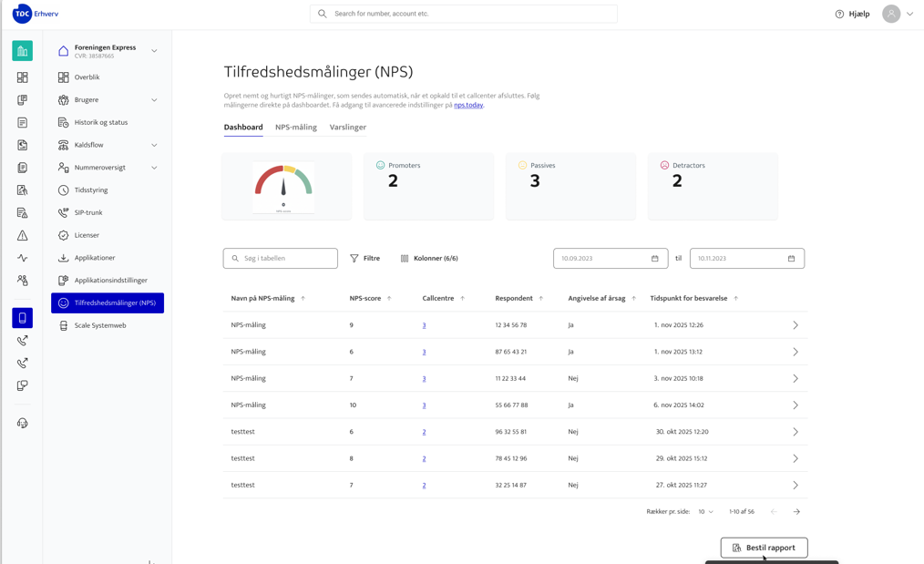
Task: Switch to the Varslinger tab
Action: 348,128
